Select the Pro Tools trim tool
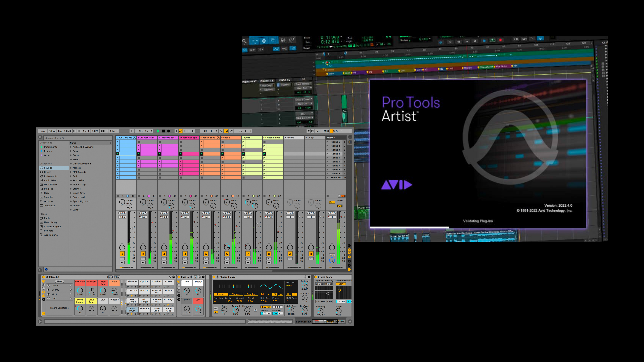The image size is (644, 362). (255, 41)
